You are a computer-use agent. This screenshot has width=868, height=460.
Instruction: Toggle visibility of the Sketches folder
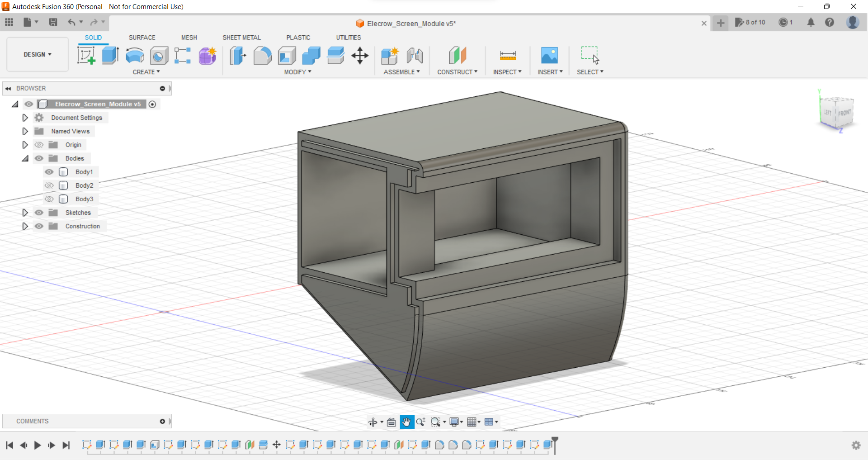(x=39, y=213)
